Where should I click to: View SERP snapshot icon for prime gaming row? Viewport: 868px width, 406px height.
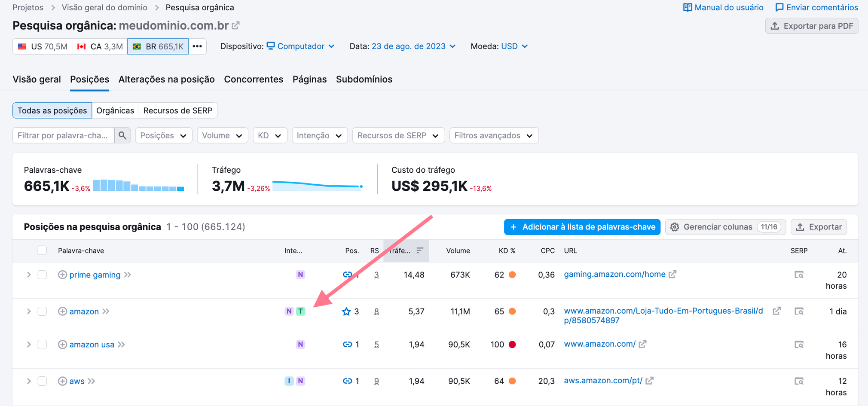[x=799, y=275]
